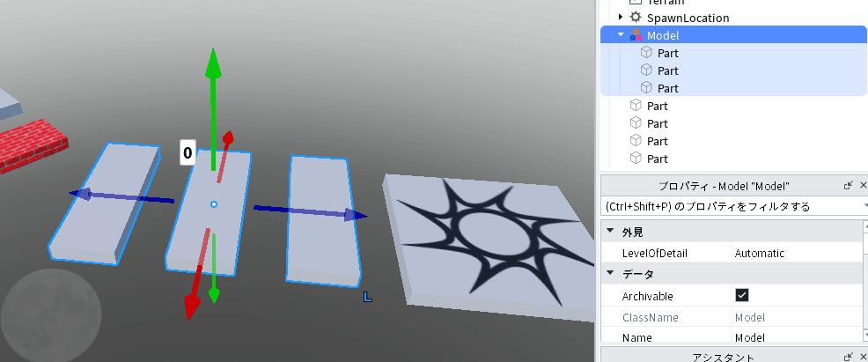Collapse the Model node arrow in Explorer
This screenshot has width=868, height=362.
point(621,35)
